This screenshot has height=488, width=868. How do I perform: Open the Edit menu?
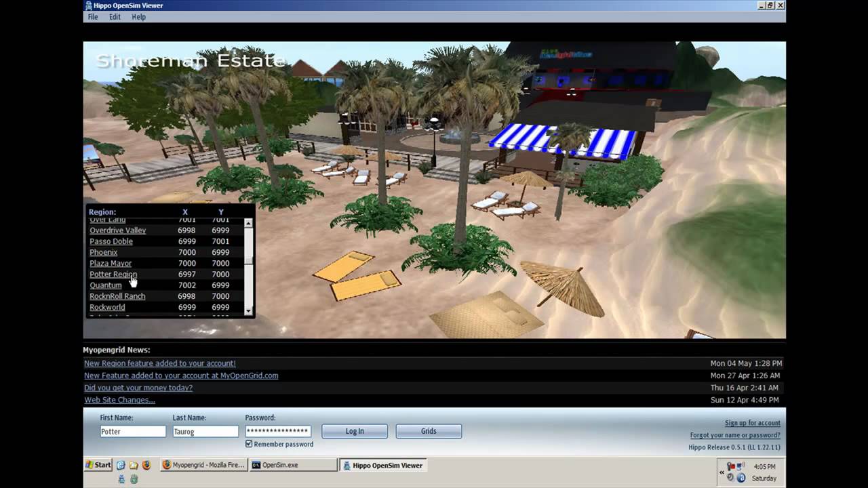(x=115, y=17)
